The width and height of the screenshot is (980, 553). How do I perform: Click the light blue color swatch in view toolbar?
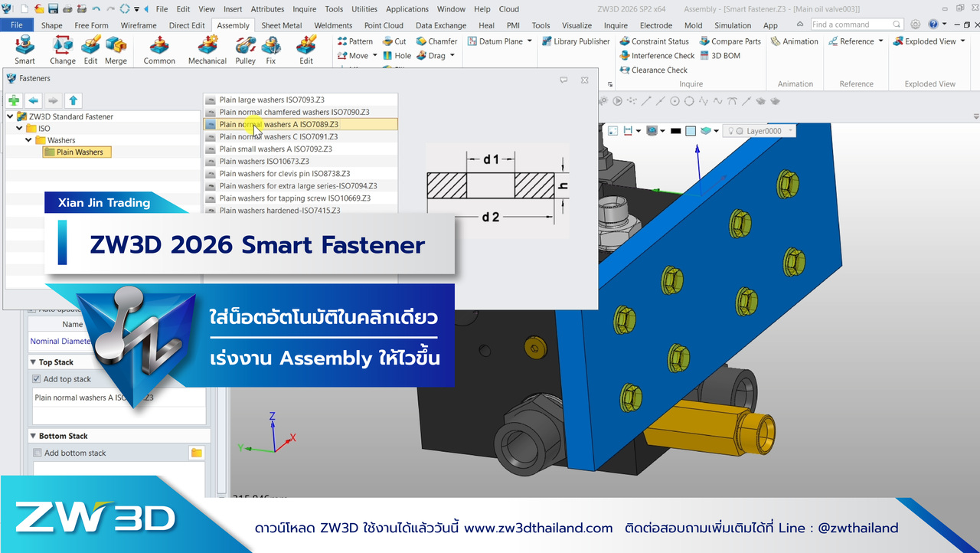click(691, 131)
